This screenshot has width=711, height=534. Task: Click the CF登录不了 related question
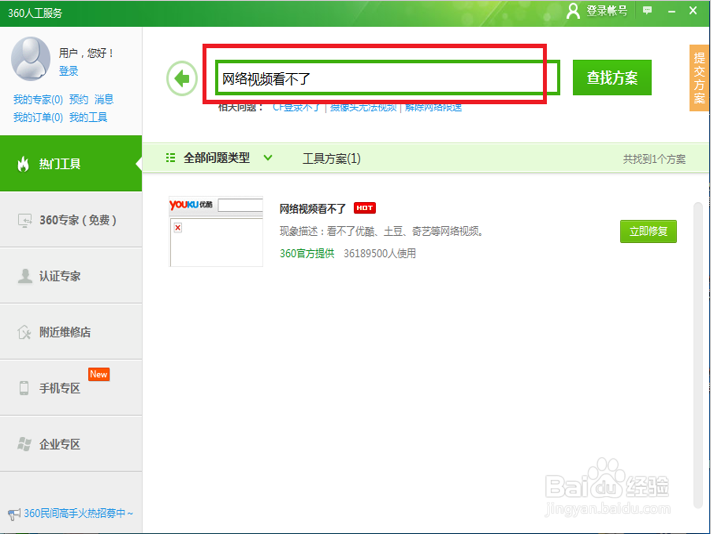(297, 107)
